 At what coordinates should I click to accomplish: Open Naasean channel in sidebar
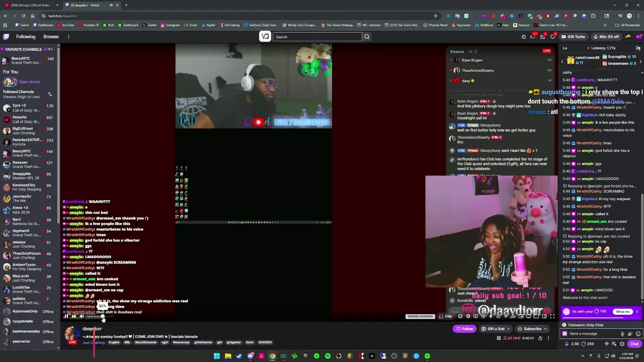coord(29,164)
